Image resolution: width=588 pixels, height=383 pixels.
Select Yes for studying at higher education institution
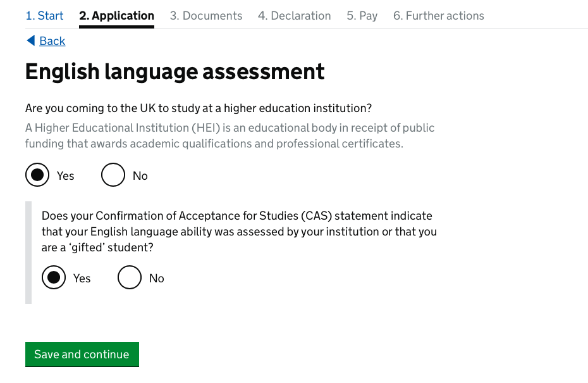37,175
